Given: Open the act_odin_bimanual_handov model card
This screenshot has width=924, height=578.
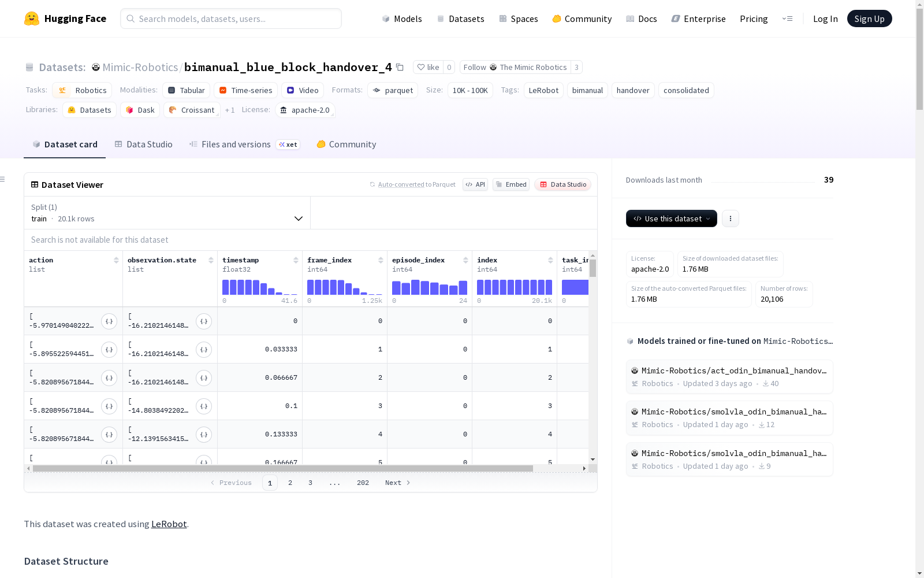Looking at the screenshot, I should pyautogui.click(x=729, y=377).
